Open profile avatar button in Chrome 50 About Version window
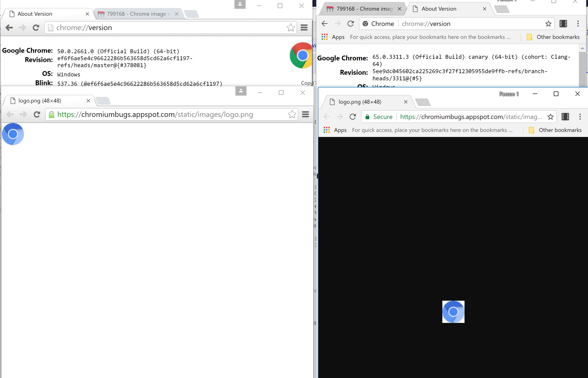The image size is (588, 378). (x=240, y=4)
